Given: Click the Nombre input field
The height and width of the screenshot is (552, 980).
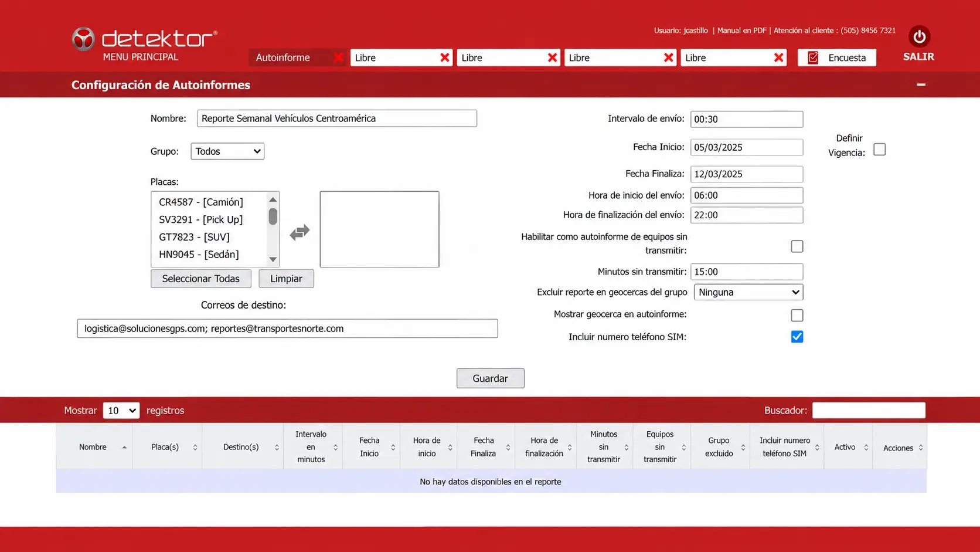Looking at the screenshot, I should [337, 118].
